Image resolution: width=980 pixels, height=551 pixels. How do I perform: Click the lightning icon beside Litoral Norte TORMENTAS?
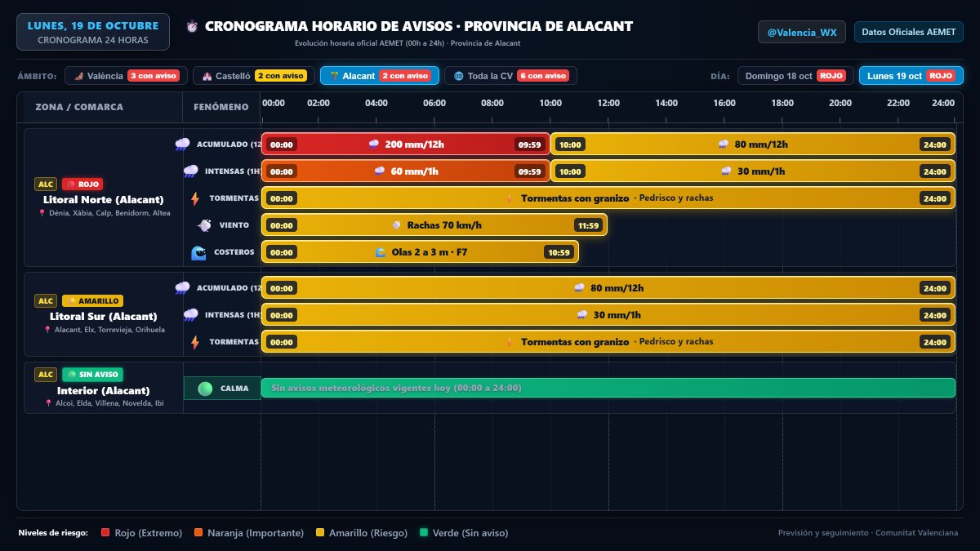point(194,198)
